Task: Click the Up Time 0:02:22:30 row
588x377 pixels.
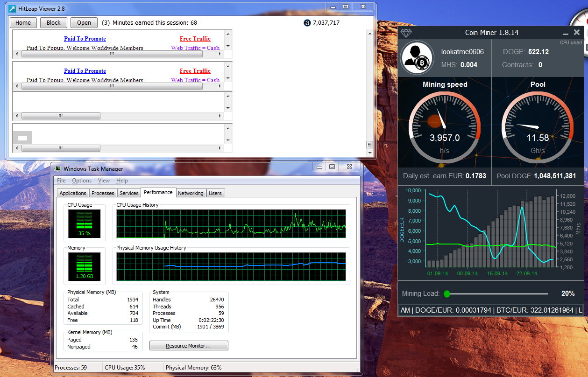Action: (188, 320)
